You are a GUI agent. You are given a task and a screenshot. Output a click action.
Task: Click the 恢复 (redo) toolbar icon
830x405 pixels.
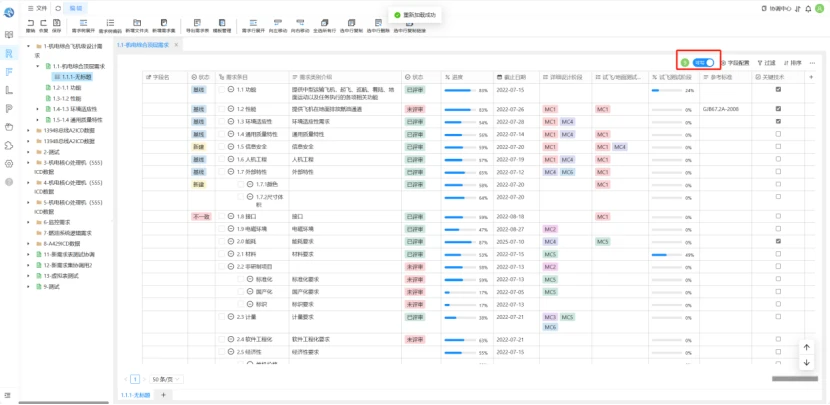(x=43, y=23)
